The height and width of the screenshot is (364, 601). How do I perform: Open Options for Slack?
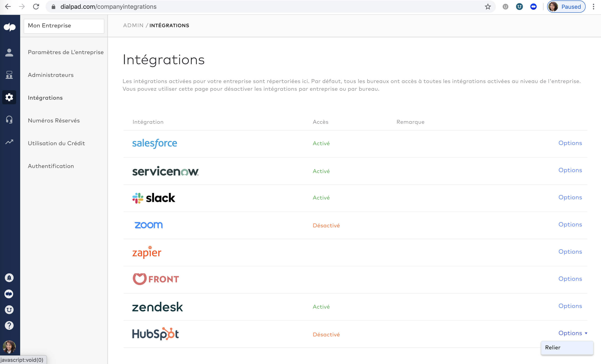pos(570,197)
